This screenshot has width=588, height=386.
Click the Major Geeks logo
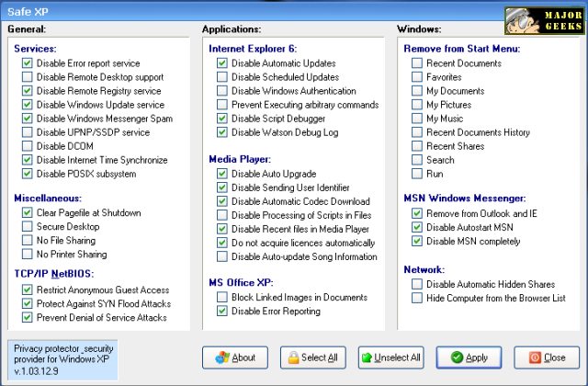pyautogui.click(x=545, y=21)
